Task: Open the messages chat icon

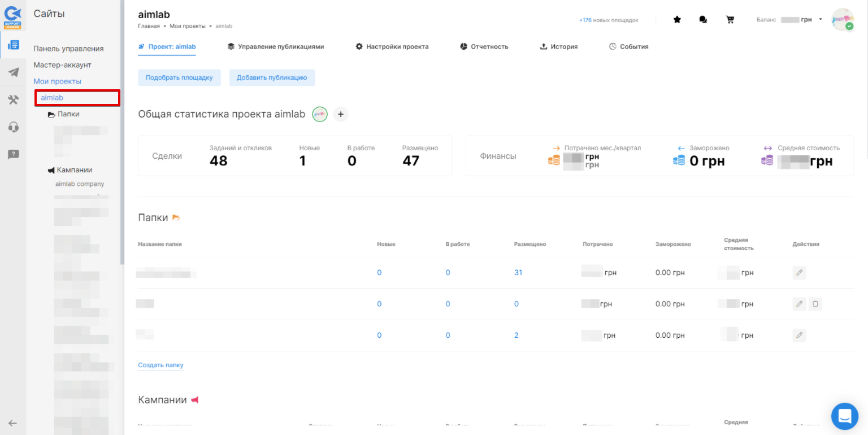Action: pyautogui.click(x=703, y=20)
